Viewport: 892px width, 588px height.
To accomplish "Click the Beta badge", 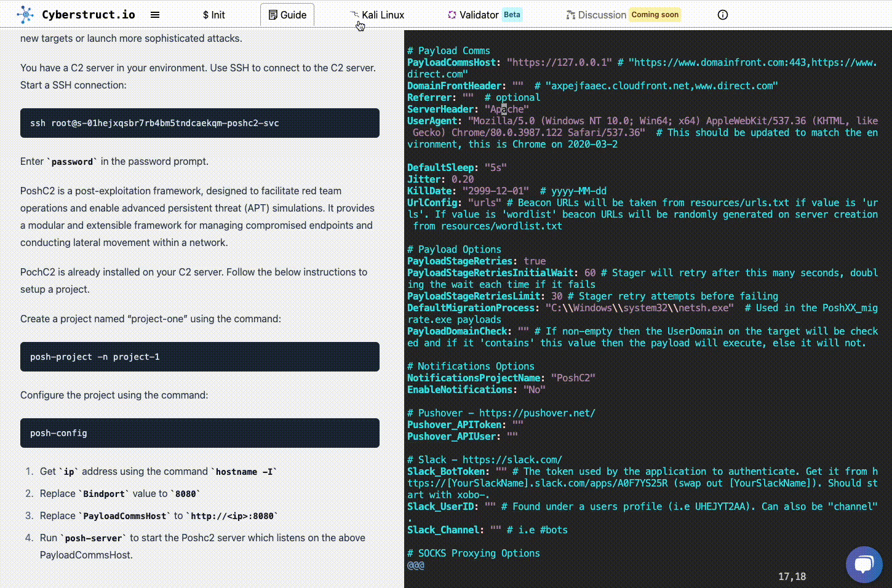I will [x=512, y=15].
